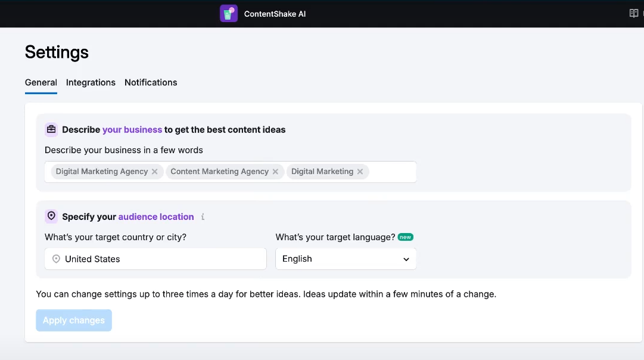Click the audience location pin icon

(x=51, y=216)
